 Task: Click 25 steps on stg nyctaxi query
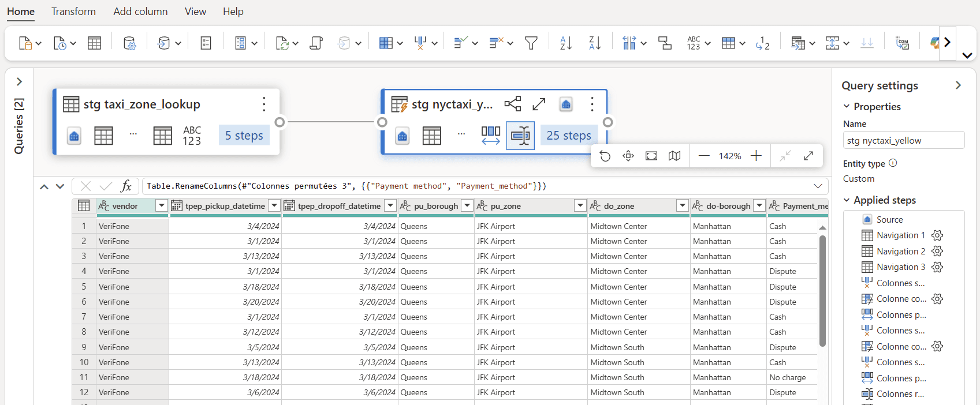pos(569,136)
